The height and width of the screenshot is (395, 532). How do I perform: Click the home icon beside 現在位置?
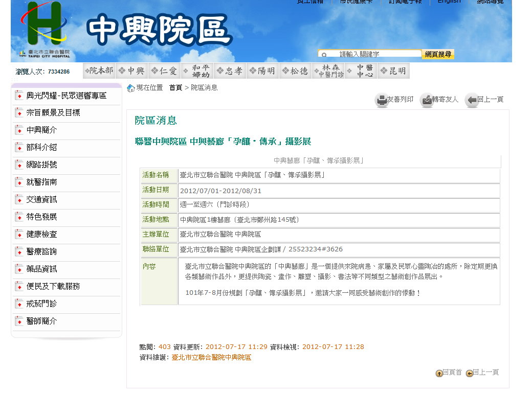[131, 88]
